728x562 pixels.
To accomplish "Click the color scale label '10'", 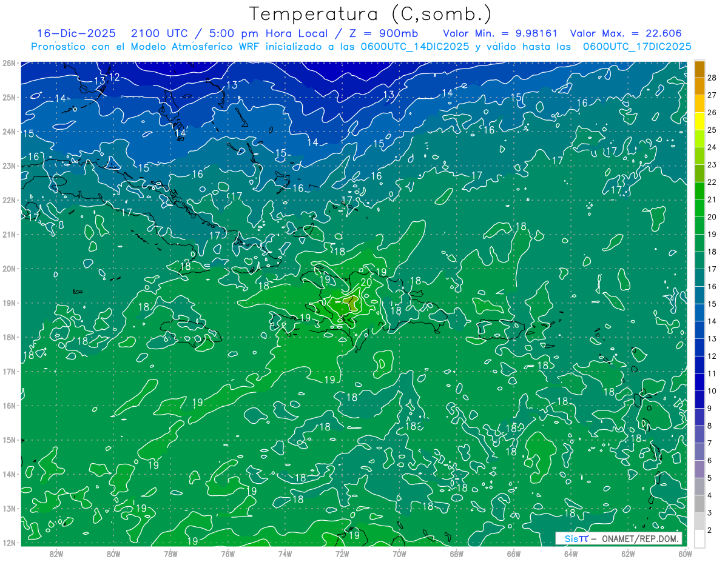I will [x=712, y=390].
